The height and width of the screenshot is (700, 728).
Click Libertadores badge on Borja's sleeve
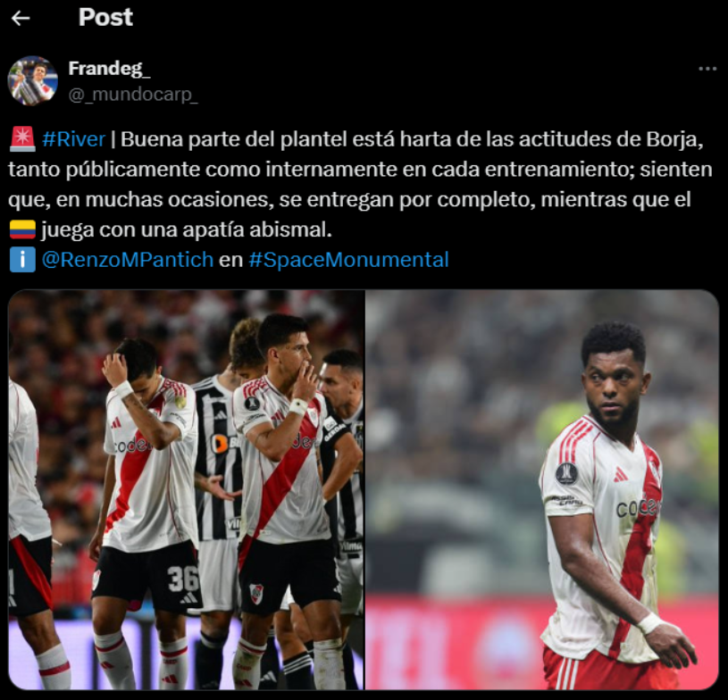pyautogui.click(x=567, y=473)
